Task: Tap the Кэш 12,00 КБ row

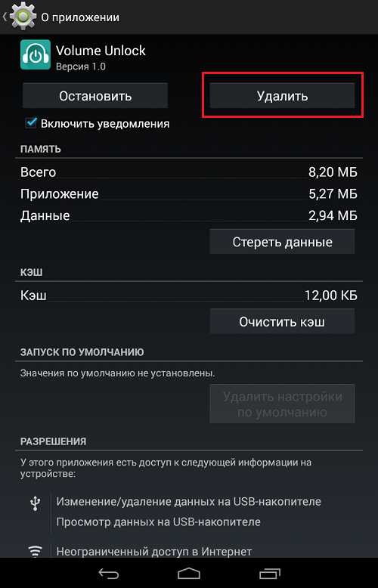Action: pos(189,295)
